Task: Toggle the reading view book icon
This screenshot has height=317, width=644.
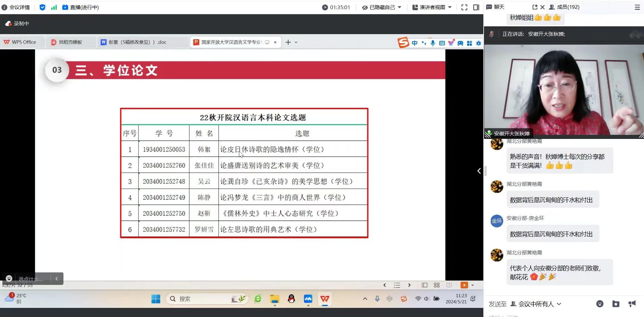Action: 449,285
